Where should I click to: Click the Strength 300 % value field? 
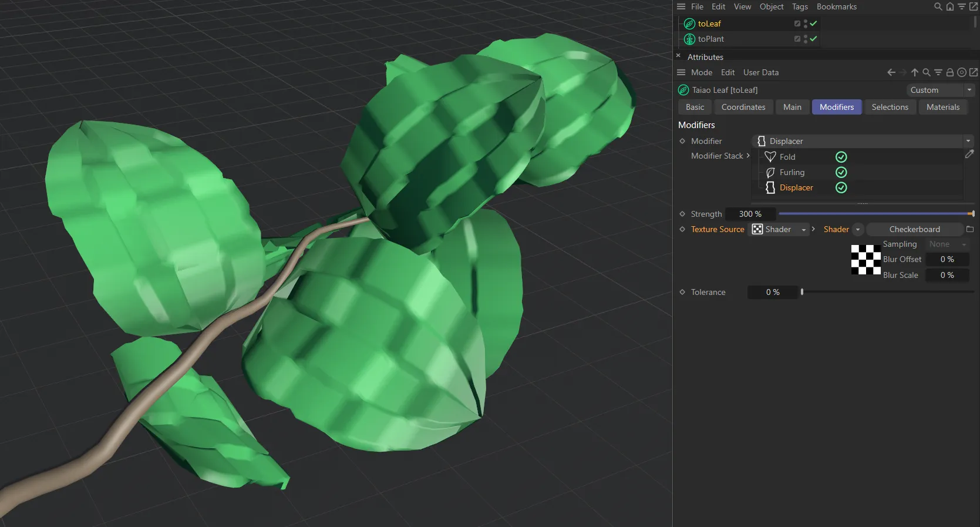[x=750, y=214]
